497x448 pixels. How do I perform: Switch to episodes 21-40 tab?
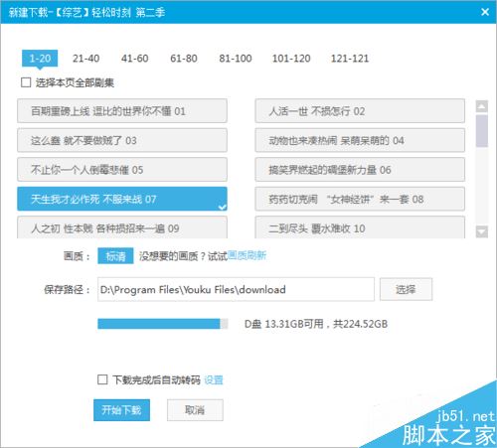86,59
